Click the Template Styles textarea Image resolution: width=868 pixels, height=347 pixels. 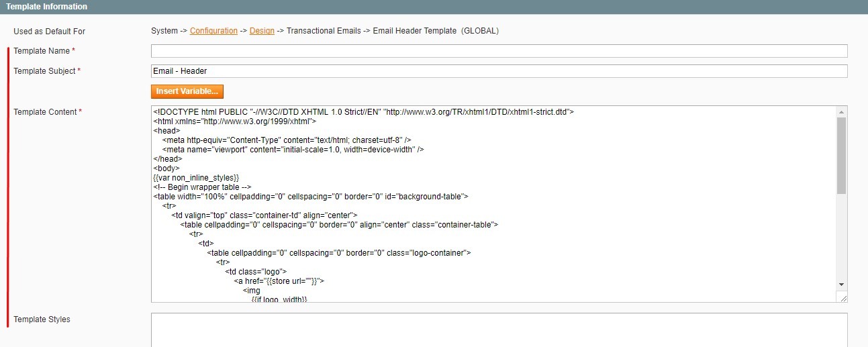click(x=499, y=330)
